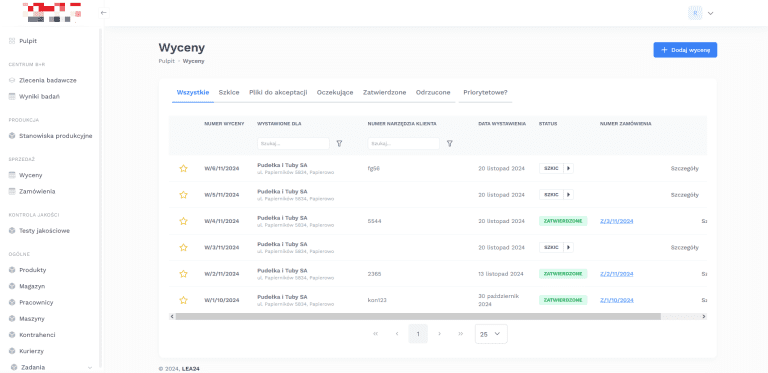
Task: Expand status arrow for SZKIC on W/5/11/2024
Action: [568, 195]
